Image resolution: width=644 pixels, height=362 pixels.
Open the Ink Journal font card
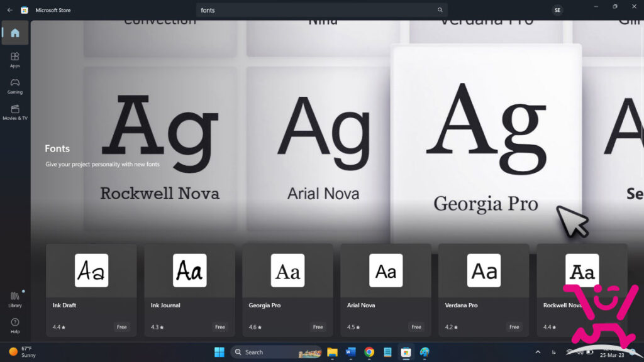[189, 290]
